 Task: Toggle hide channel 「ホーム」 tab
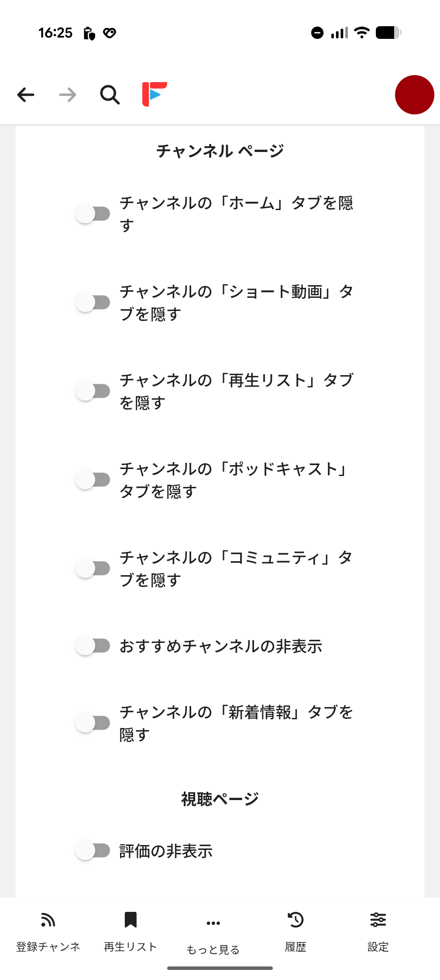[x=93, y=214]
